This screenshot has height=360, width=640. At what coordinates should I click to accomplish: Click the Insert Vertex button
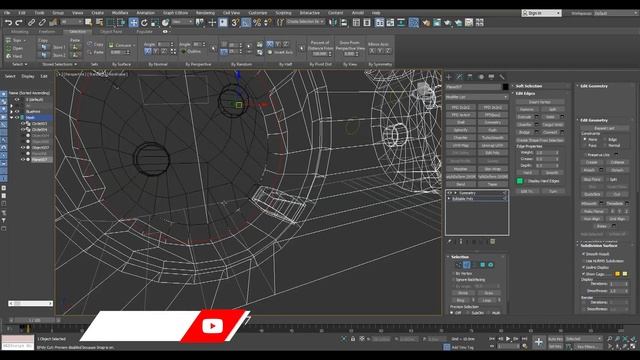[540, 102]
